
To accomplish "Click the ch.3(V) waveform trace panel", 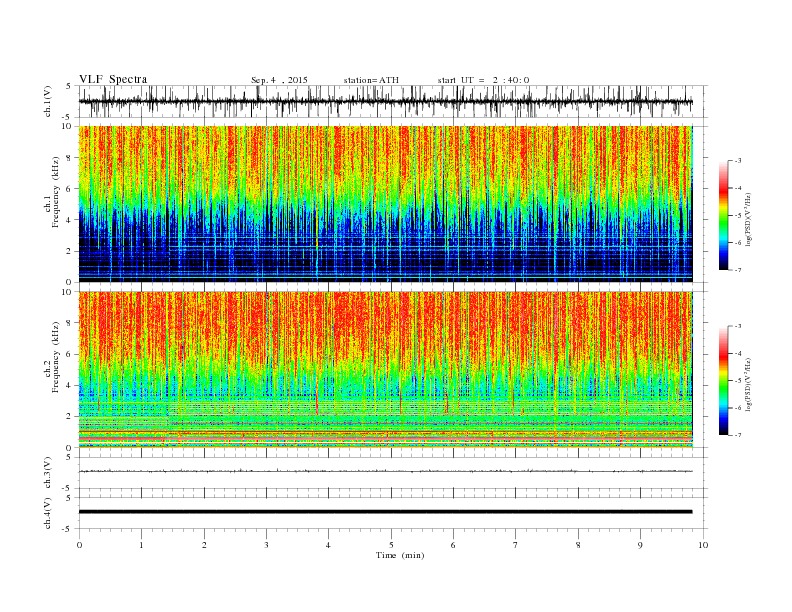I will (392, 473).
